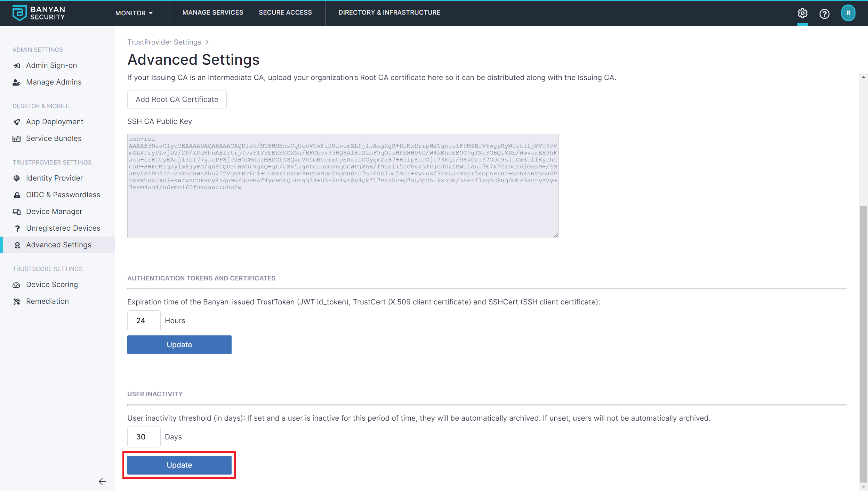The height and width of the screenshot is (493, 868).
Task: Click the Banyan Security logo
Action: pos(39,13)
